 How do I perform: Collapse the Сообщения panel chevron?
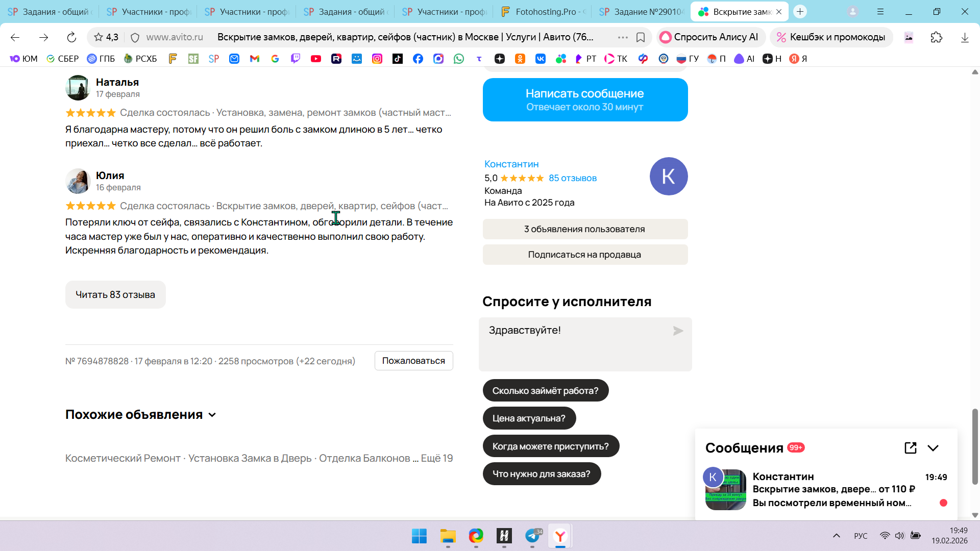pyautogui.click(x=933, y=448)
